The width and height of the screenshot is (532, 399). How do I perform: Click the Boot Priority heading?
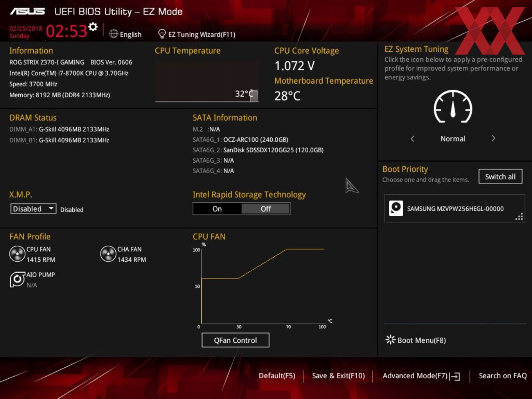coord(405,169)
